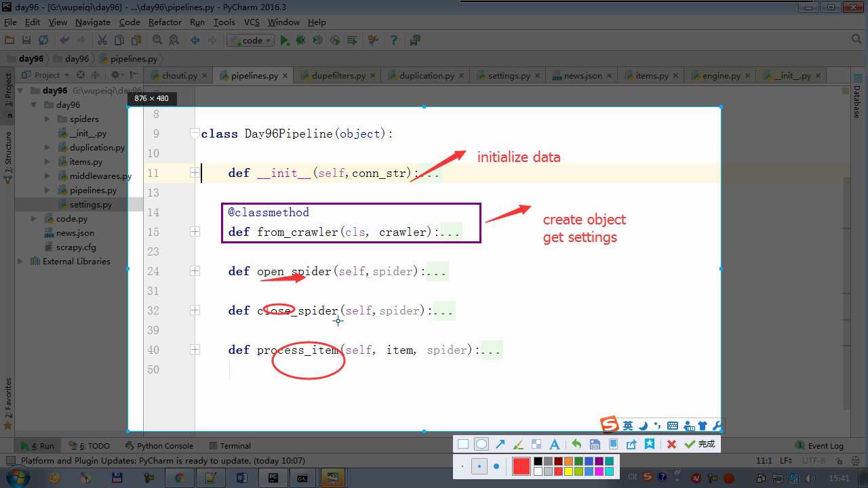Open the run configuration 'code' dropdown

(x=251, y=41)
